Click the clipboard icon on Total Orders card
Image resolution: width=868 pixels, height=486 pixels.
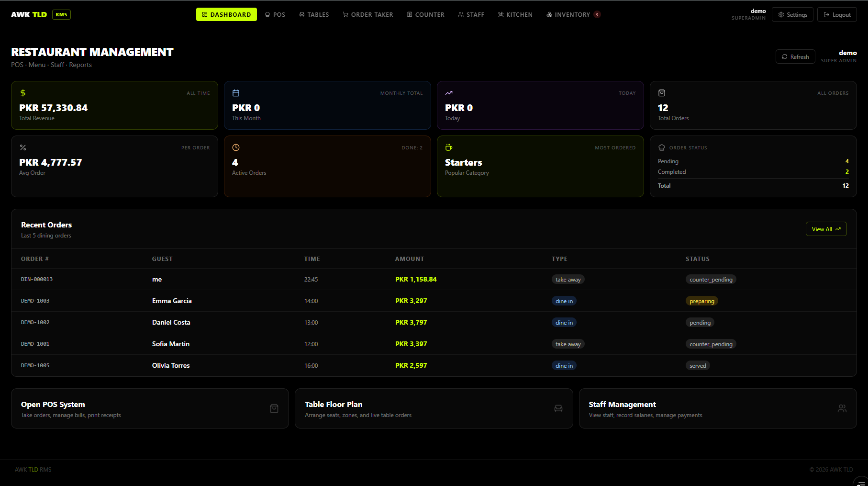pos(662,93)
